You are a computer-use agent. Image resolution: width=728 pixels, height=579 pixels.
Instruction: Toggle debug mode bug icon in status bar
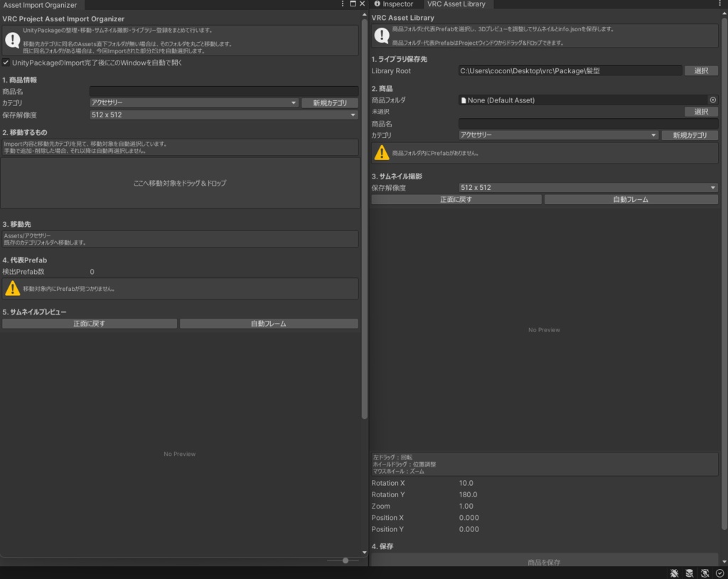click(674, 573)
